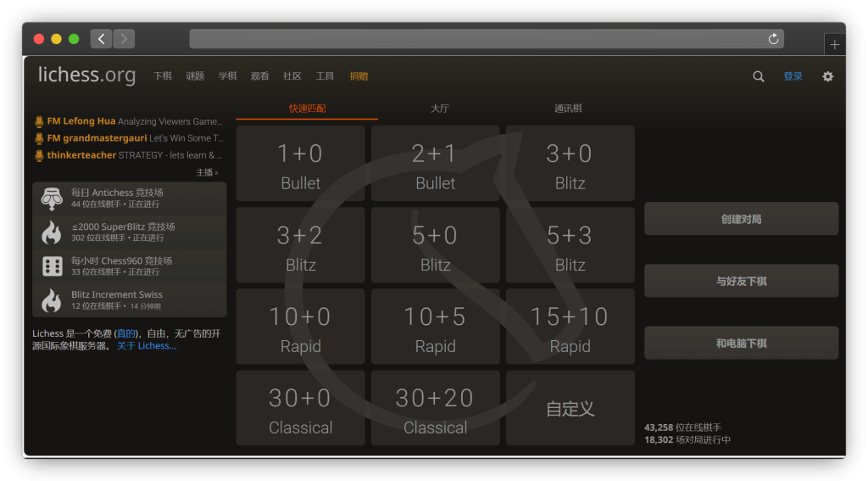Switch to the 大厅 tab
Viewport: 868px width, 481px height.
[439, 109]
